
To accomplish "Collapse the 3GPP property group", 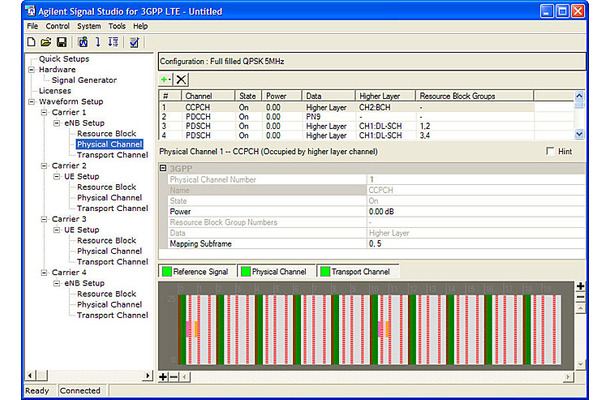I will point(163,168).
